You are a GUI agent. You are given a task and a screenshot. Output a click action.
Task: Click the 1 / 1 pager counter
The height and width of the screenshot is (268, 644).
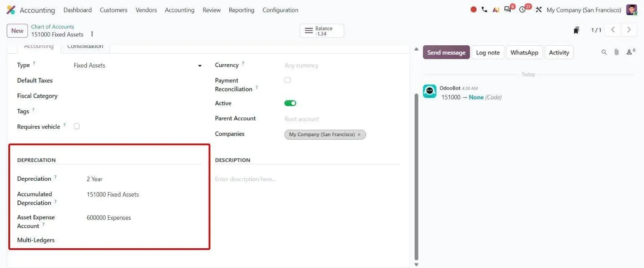(596, 30)
